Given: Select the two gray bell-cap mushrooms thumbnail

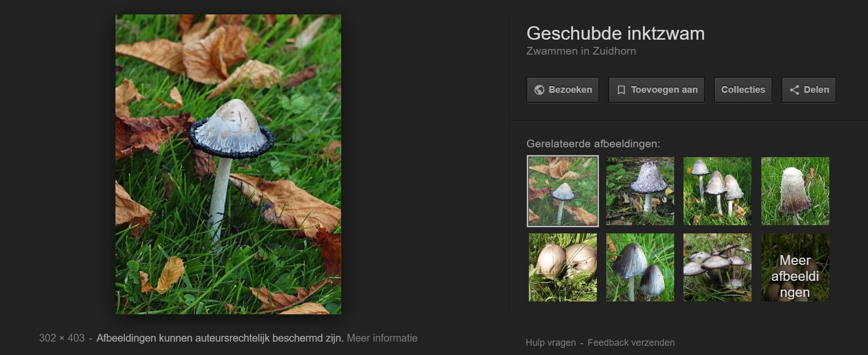Looking at the screenshot, I should pyautogui.click(x=640, y=267).
